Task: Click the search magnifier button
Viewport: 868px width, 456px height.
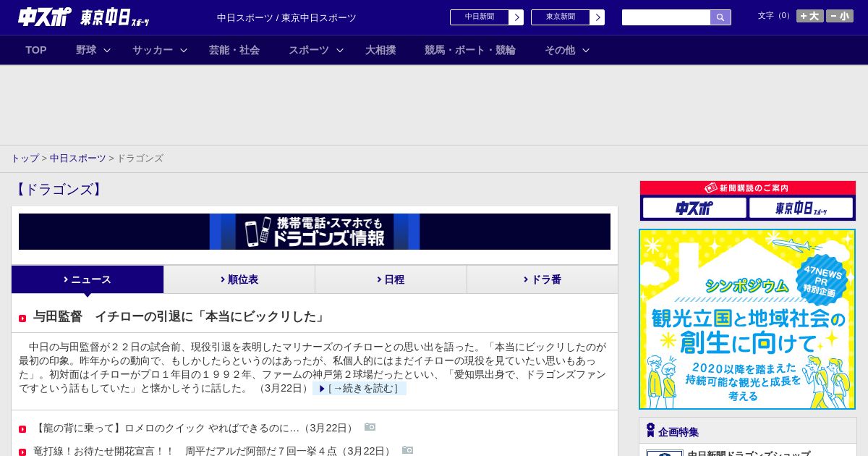Action: tap(720, 17)
